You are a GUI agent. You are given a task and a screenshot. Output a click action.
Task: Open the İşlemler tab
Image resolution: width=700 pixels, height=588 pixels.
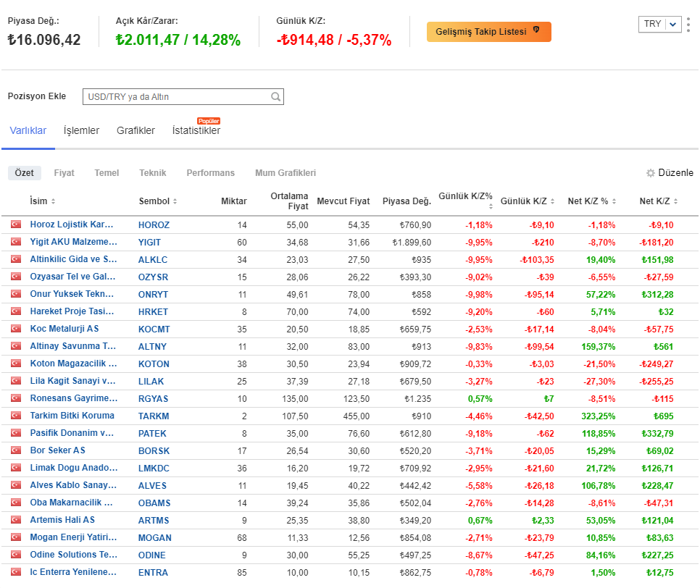pos(81,131)
